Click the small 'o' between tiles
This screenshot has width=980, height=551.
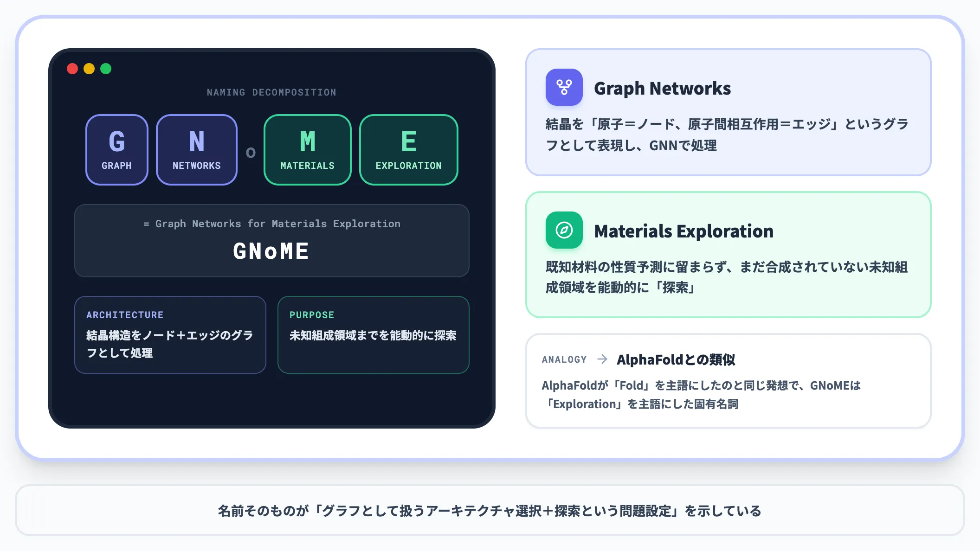(251, 152)
